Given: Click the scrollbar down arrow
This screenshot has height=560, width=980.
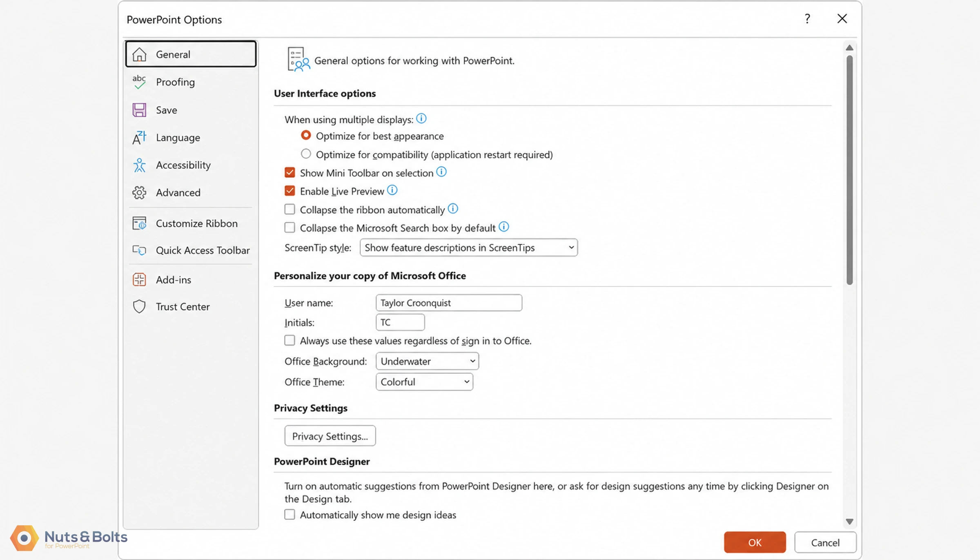Looking at the screenshot, I should point(849,522).
